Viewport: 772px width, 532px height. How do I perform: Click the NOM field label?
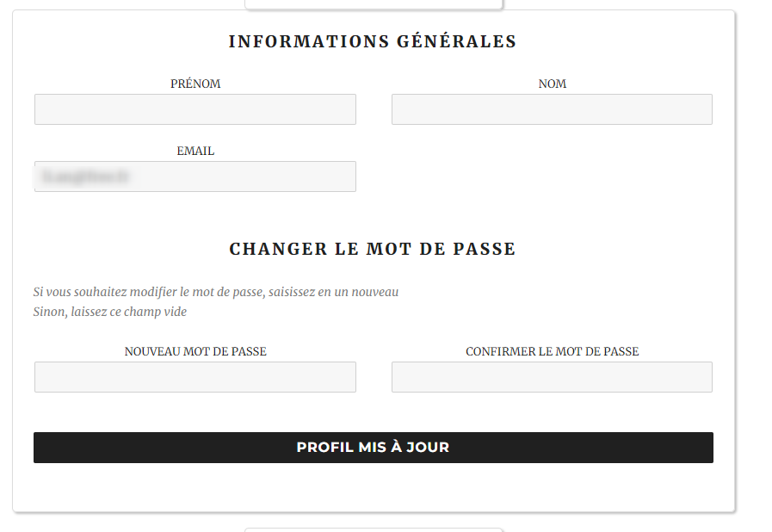tap(553, 84)
